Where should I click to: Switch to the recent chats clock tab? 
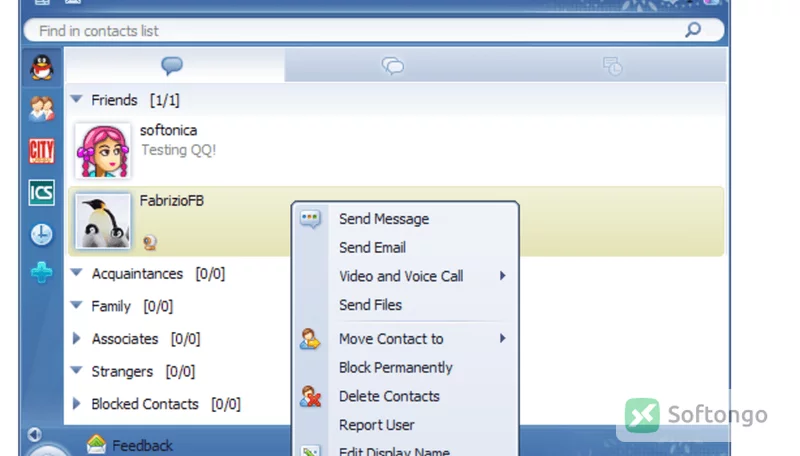[x=612, y=66]
